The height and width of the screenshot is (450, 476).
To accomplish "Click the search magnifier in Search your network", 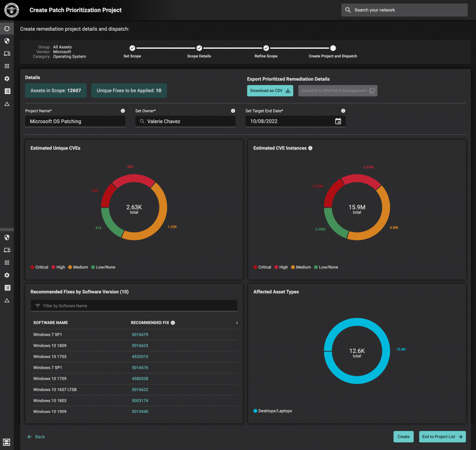I will coord(348,10).
